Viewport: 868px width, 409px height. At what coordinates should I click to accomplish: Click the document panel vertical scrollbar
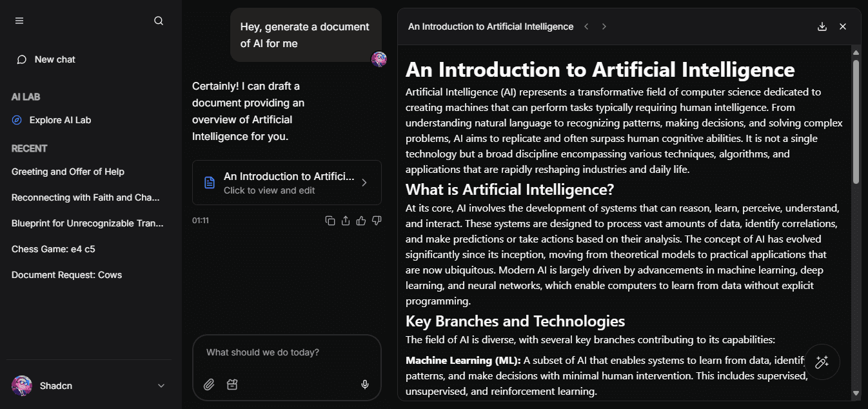click(x=856, y=123)
